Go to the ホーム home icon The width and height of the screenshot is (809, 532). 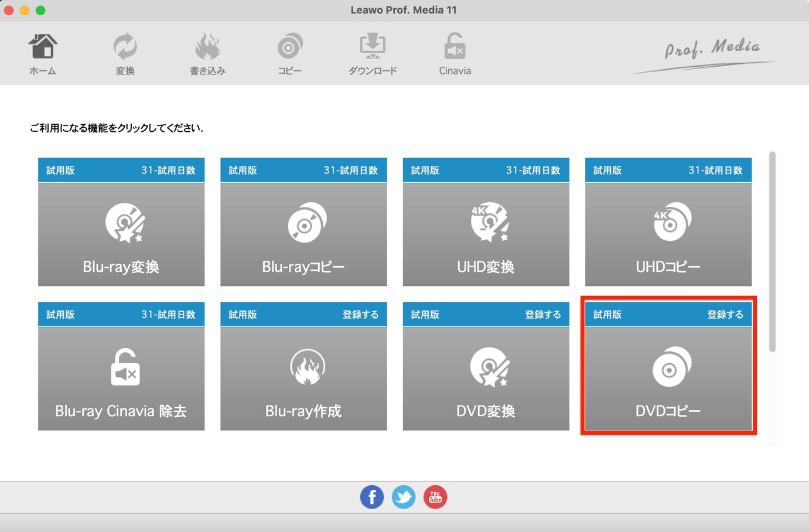coord(43,47)
